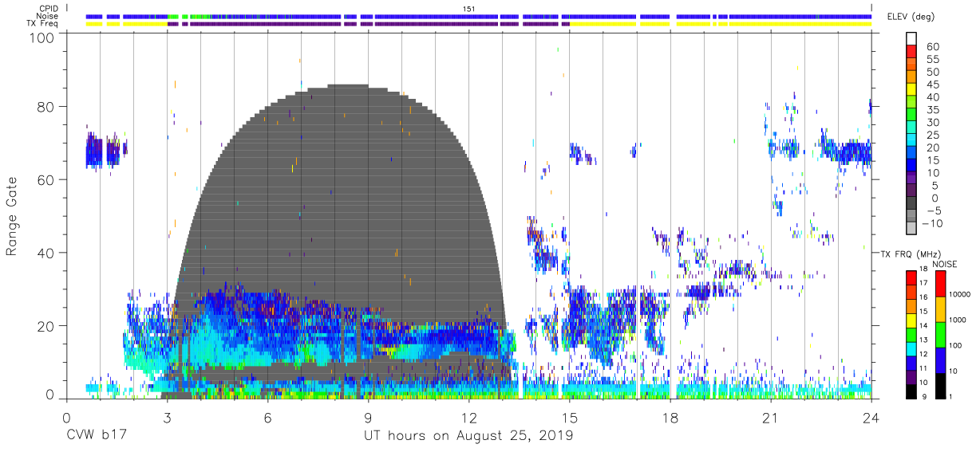Click TX frequency legend label '18'
980x452 pixels.
(x=923, y=269)
